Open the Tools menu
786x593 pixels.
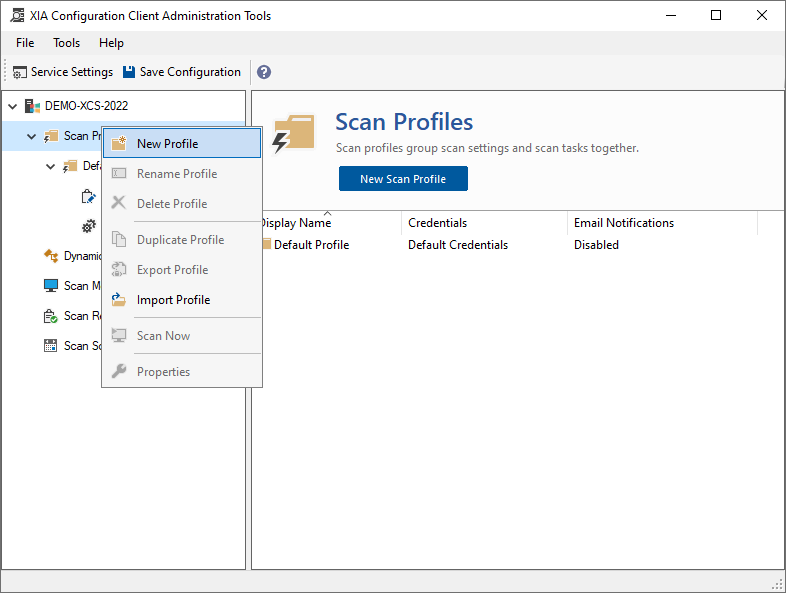coord(67,43)
